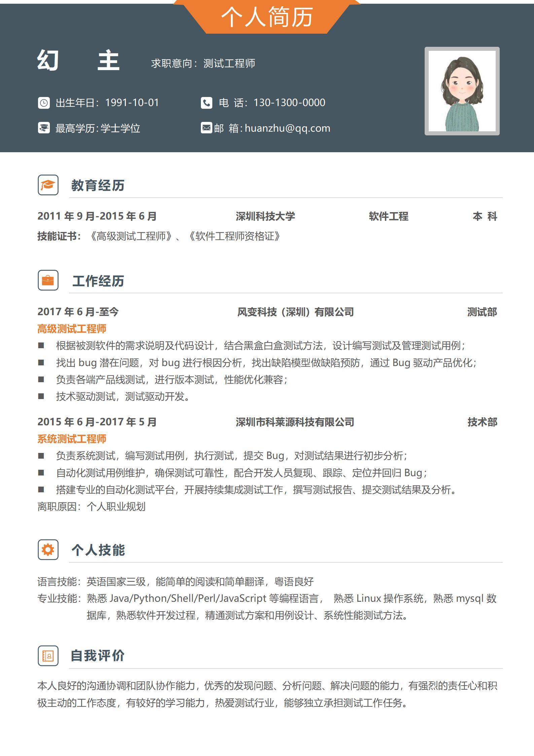Click the envelope icon beside 邮箱
Viewport: 534px width, 756px height.
click(206, 128)
